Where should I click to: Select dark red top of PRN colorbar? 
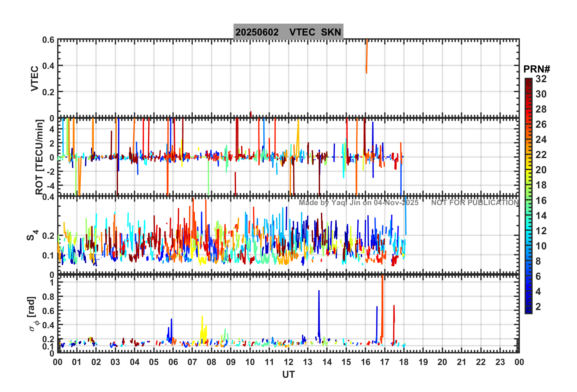pyautogui.click(x=528, y=81)
